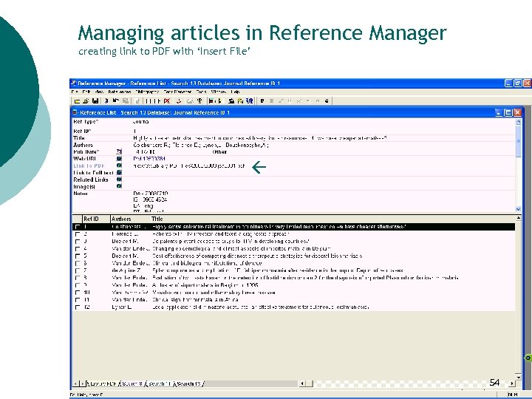Open the Tools menu

201,92
